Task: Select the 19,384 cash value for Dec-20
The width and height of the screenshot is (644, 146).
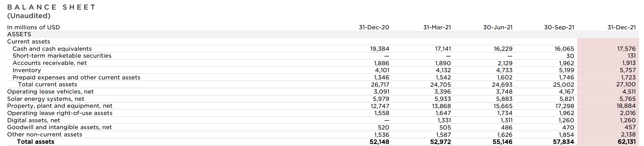Action: coord(380,49)
